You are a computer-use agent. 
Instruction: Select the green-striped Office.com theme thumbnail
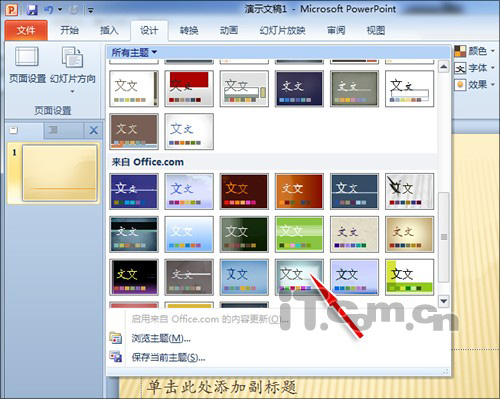click(x=299, y=234)
